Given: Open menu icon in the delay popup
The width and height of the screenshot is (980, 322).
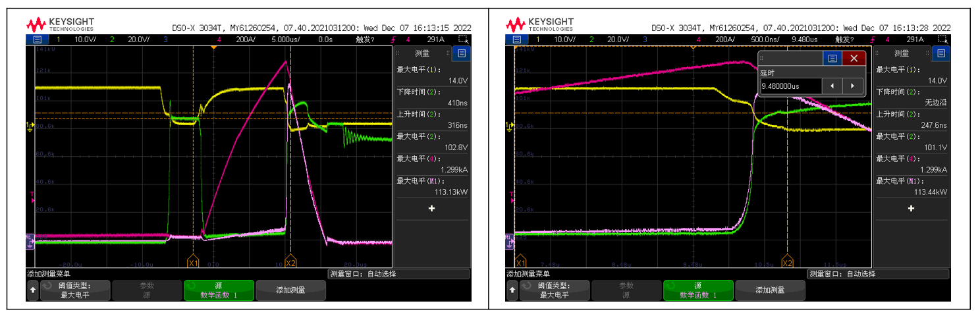Looking at the screenshot, I should tap(832, 59).
